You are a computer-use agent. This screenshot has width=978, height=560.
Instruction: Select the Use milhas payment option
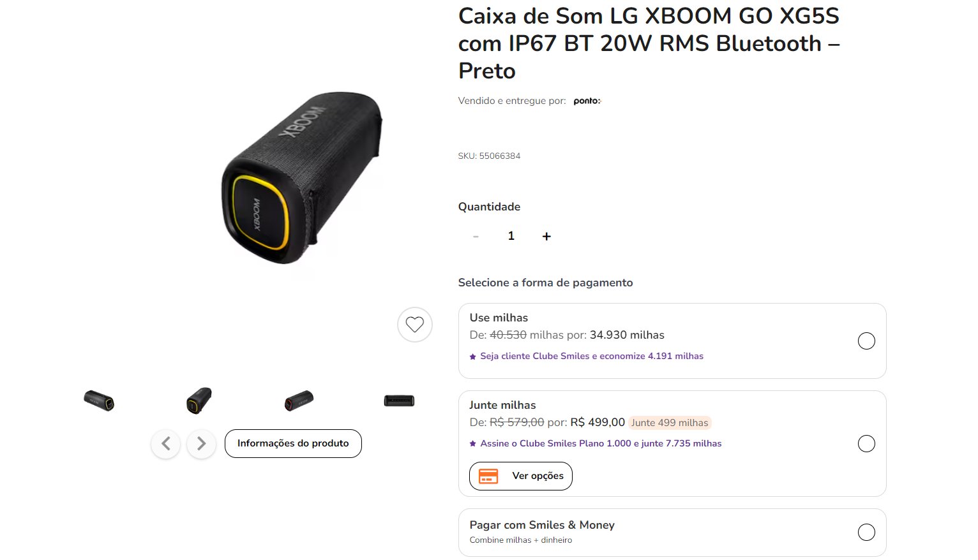click(866, 341)
